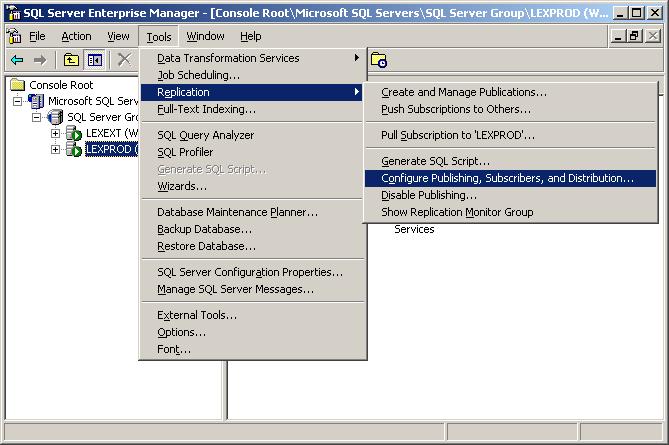Open the File menu
This screenshot has height=445, width=669.
click(37, 37)
